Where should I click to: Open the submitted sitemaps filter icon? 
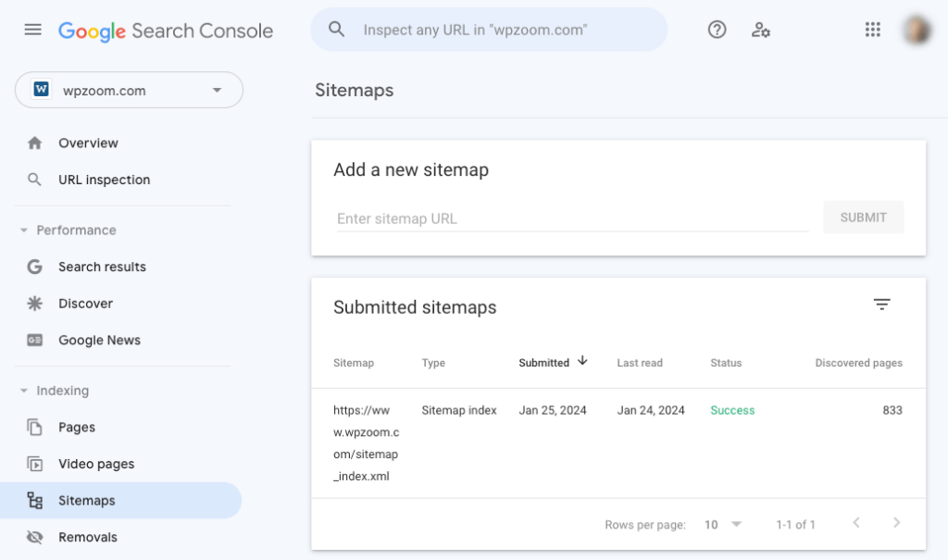tap(882, 305)
